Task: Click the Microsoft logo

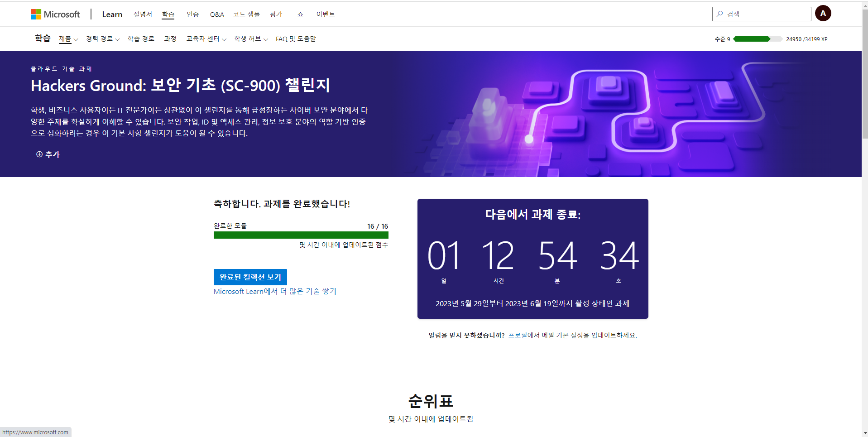Action: (54, 14)
